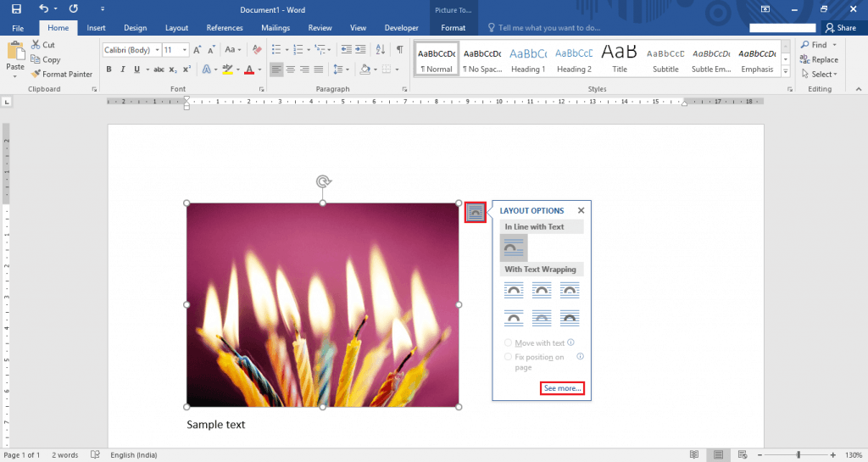Cut the selected picture
The width and height of the screenshot is (868, 462).
pyautogui.click(x=43, y=45)
